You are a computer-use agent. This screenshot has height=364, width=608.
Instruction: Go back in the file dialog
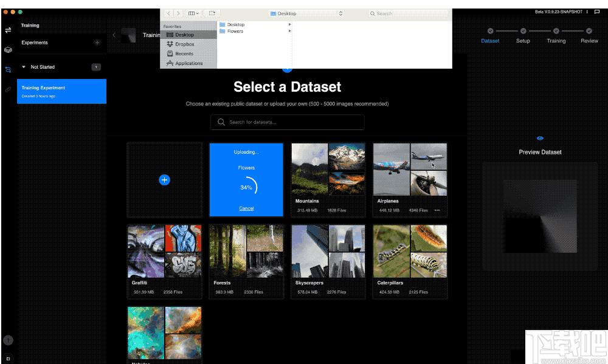tap(168, 13)
